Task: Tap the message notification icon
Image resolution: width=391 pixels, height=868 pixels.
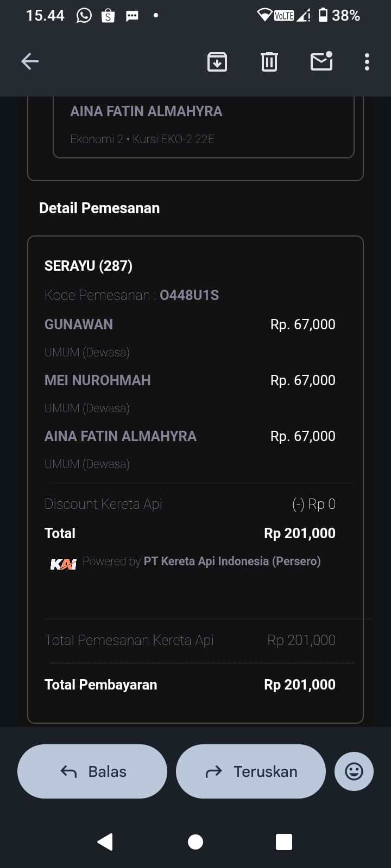Action: coord(132,16)
